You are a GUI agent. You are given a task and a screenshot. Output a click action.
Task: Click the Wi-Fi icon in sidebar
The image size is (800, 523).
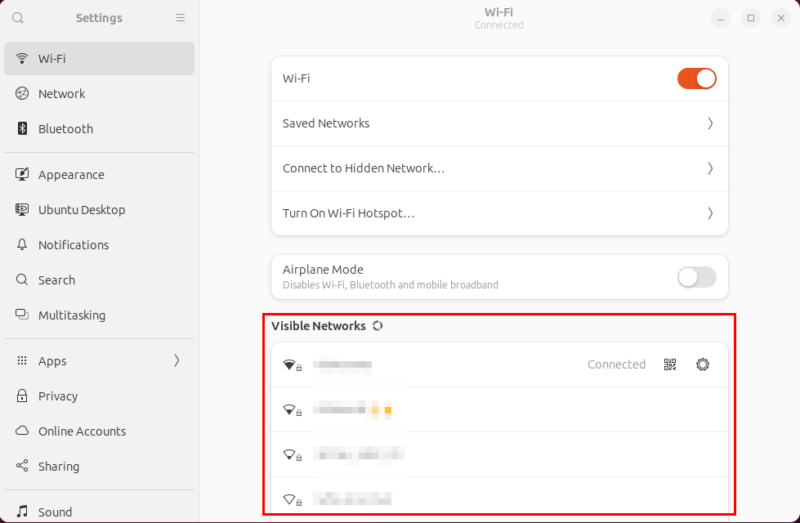click(22, 58)
